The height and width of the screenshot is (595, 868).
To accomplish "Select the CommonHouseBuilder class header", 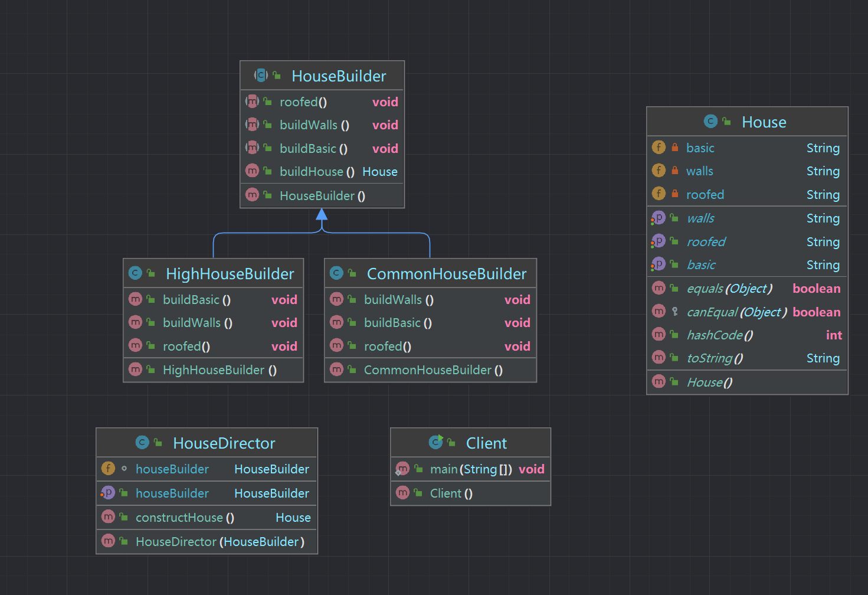I will pos(446,274).
